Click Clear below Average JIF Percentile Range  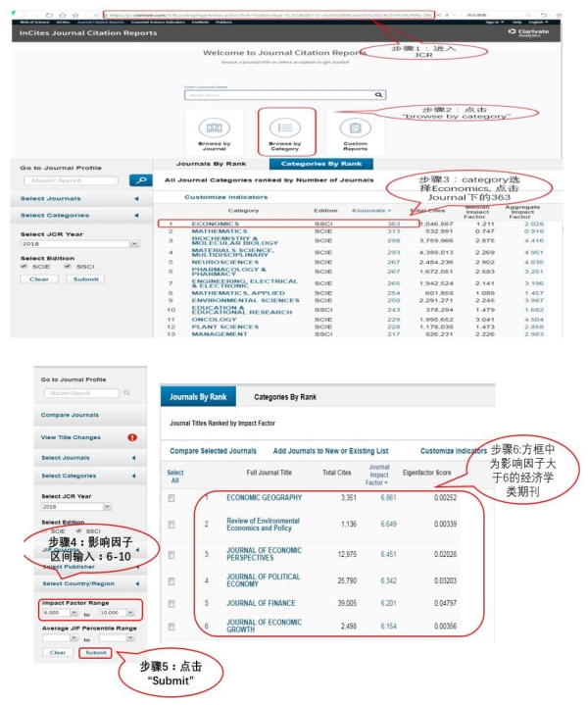coord(58,652)
